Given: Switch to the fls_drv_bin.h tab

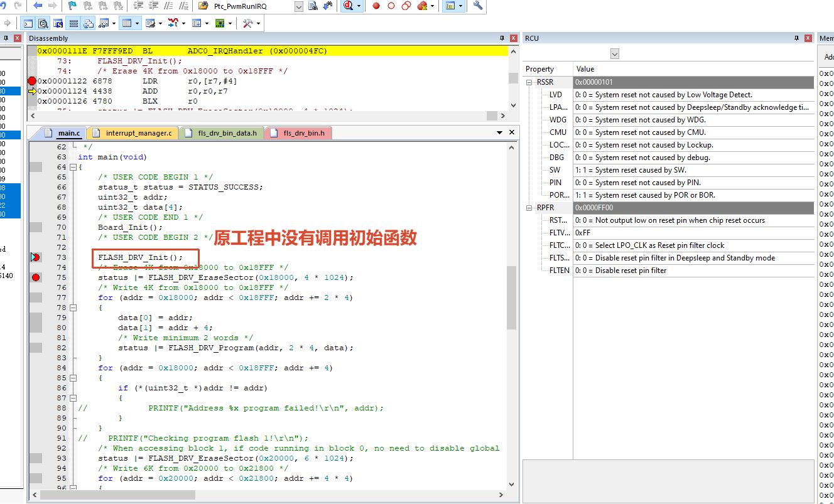Looking at the screenshot, I should [x=305, y=133].
